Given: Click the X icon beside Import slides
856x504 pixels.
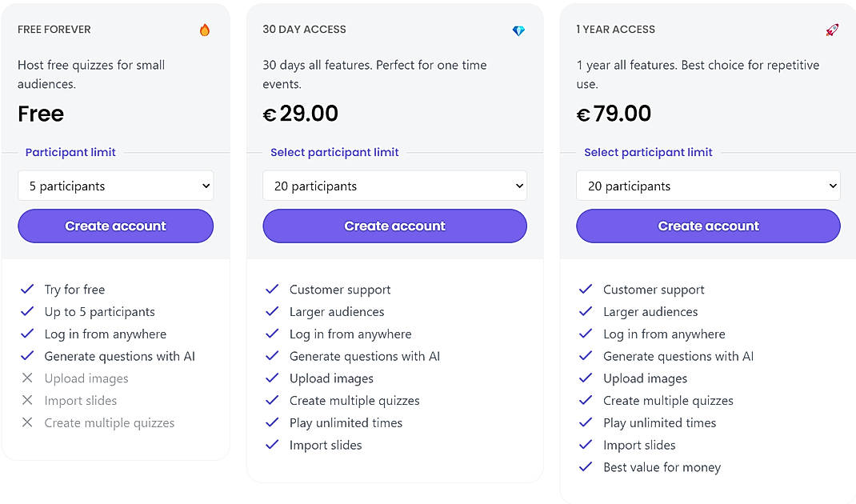Looking at the screenshot, I should click(27, 400).
